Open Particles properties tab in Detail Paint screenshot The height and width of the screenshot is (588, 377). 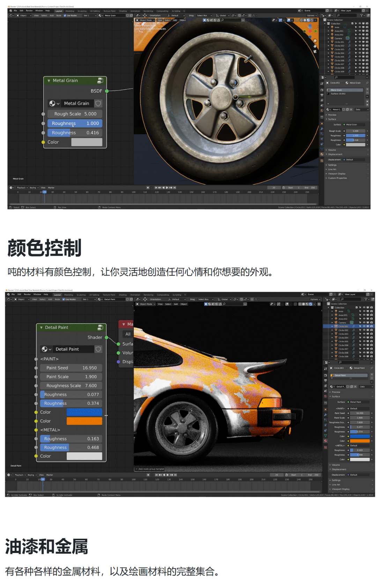325,420
